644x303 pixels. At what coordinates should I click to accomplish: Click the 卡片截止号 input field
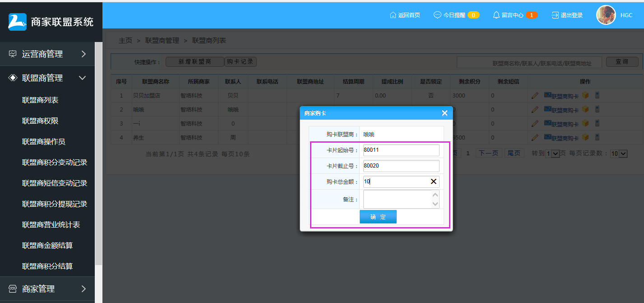click(x=401, y=166)
